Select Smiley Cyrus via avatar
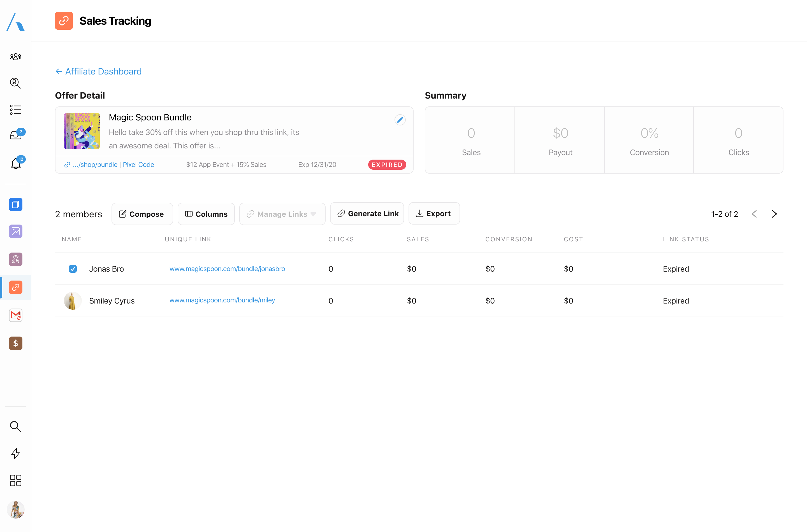The width and height of the screenshot is (807, 532). (x=73, y=301)
